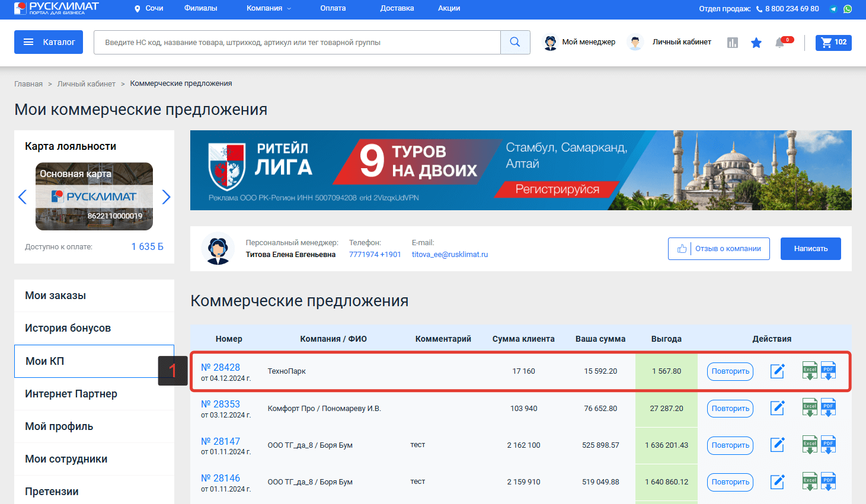
Task: Click the Ритейл Лига promo banner
Action: coord(521,170)
